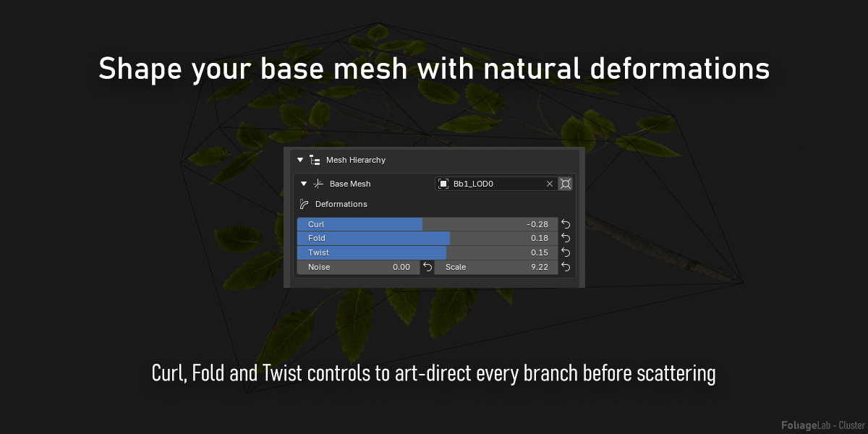
Task: Clear the Bb1_LOD0 object selection
Action: tap(549, 184)
